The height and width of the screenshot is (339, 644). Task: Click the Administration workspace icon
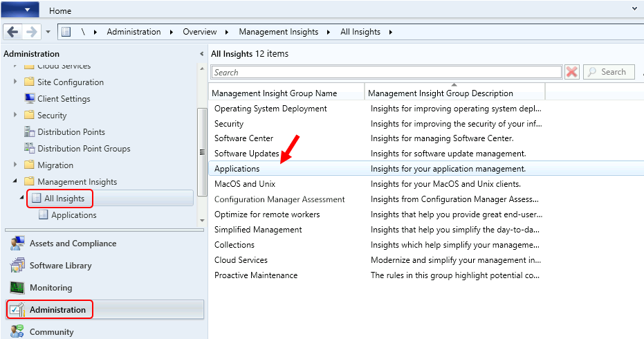coord(17,310)
